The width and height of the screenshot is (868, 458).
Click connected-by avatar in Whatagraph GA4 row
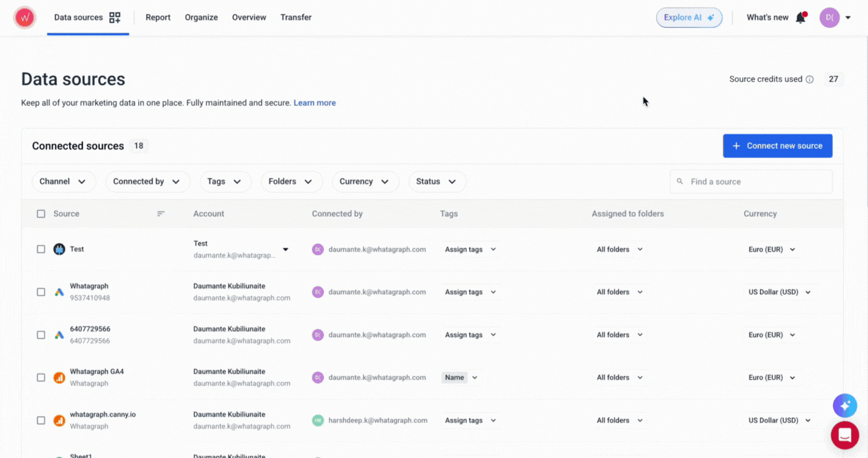pos(318,378)
